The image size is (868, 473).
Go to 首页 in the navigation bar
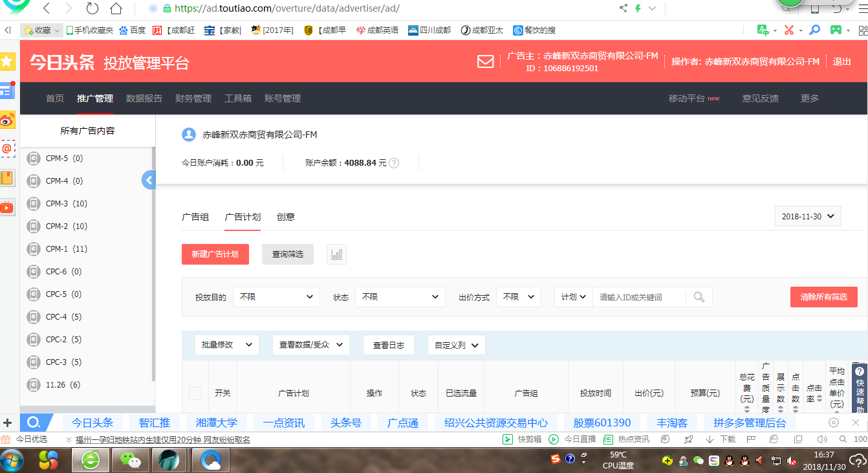click(55, 98)
